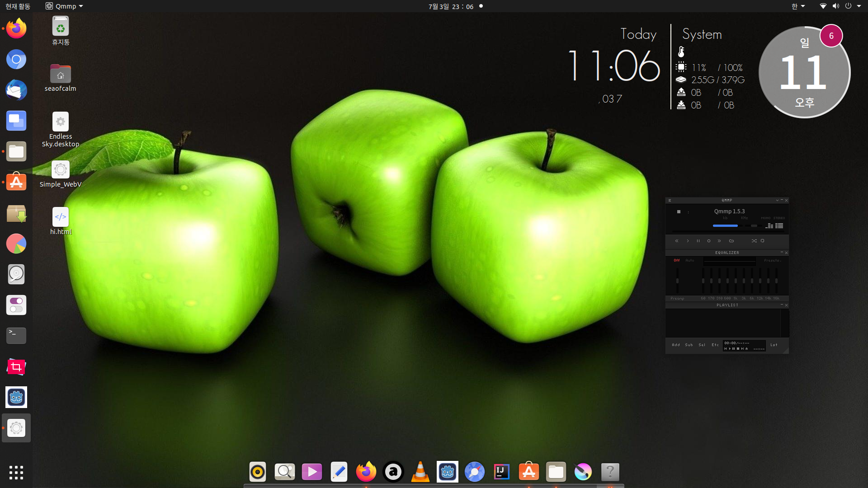Open the Qmmp app menu in the top bar
The image size is (868, 488).
point(65,6)
